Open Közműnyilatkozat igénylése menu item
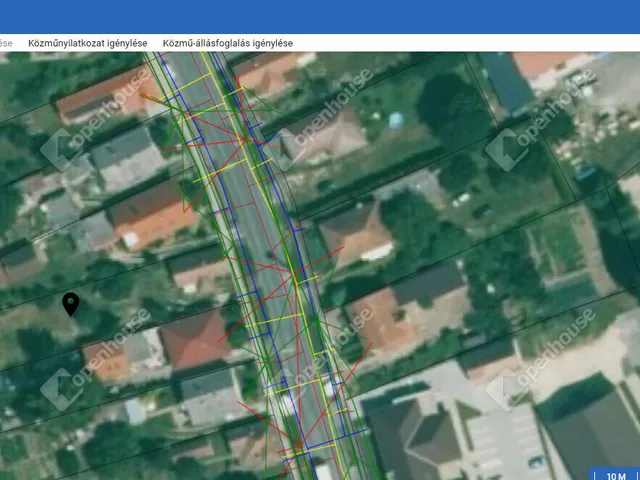Screen dimensions: 640x480 pyautogui.click(x=88, y=43)
